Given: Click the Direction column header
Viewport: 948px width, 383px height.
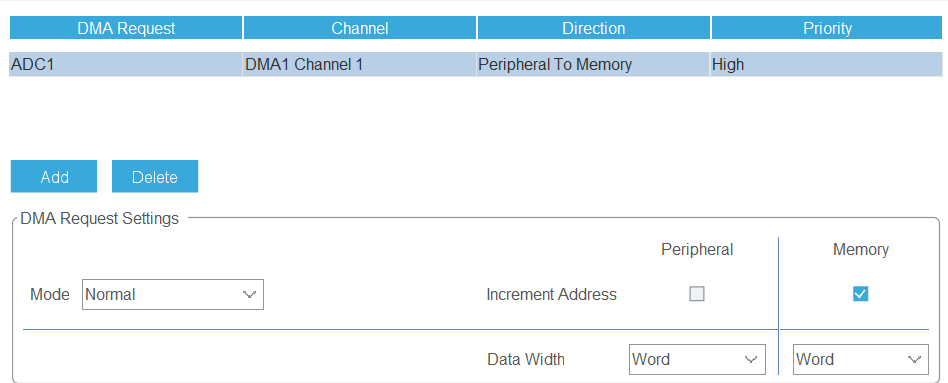Looking at the screenshot, I should (594, 28).
